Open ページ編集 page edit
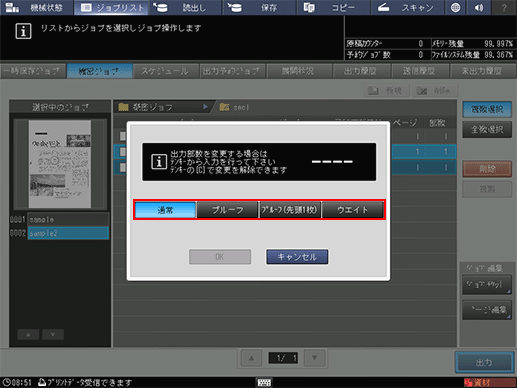The height and width of the screenshot is (388, 517). coord(487,310)
